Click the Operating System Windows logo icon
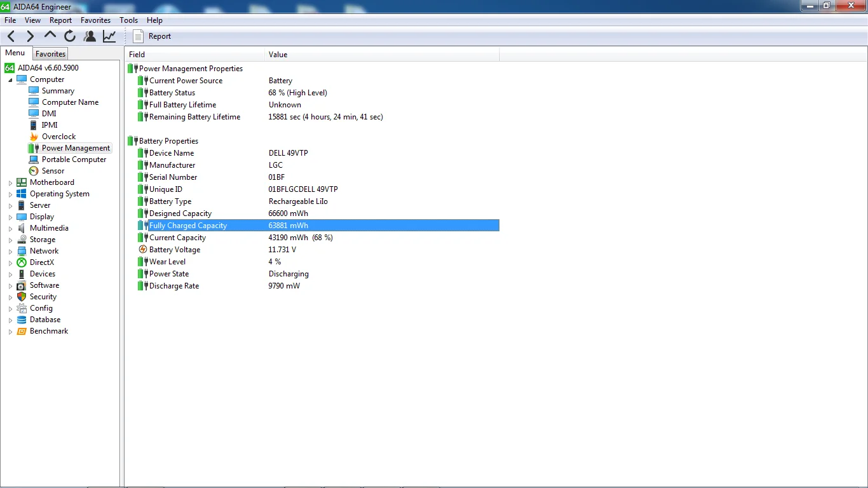This screenshot has width=868, height=488. (22, 194)
